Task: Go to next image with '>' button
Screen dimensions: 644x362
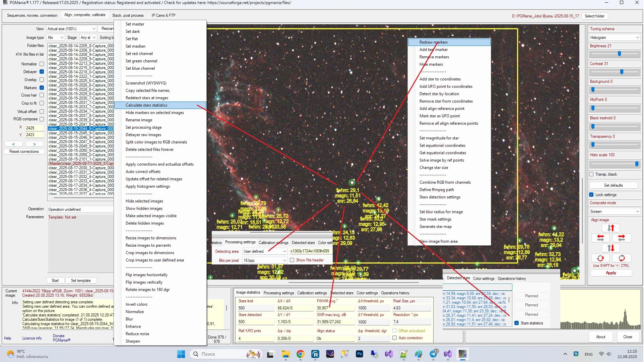Action: click(x=35, y=144)
